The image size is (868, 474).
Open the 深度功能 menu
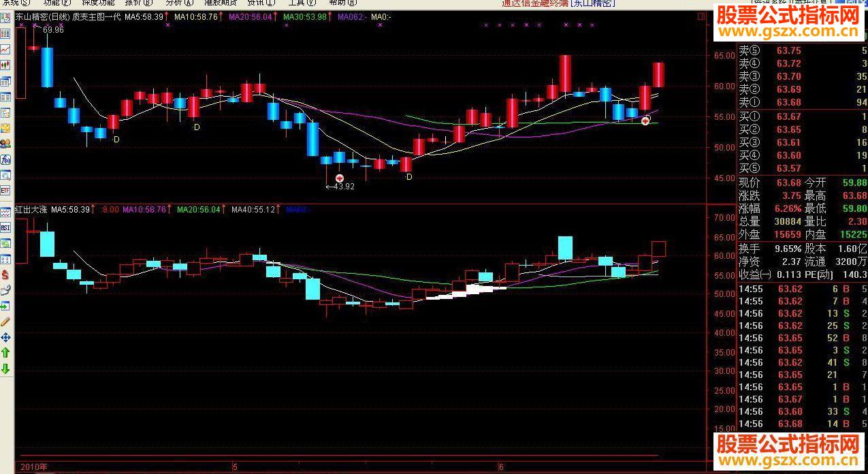[99, 3]
